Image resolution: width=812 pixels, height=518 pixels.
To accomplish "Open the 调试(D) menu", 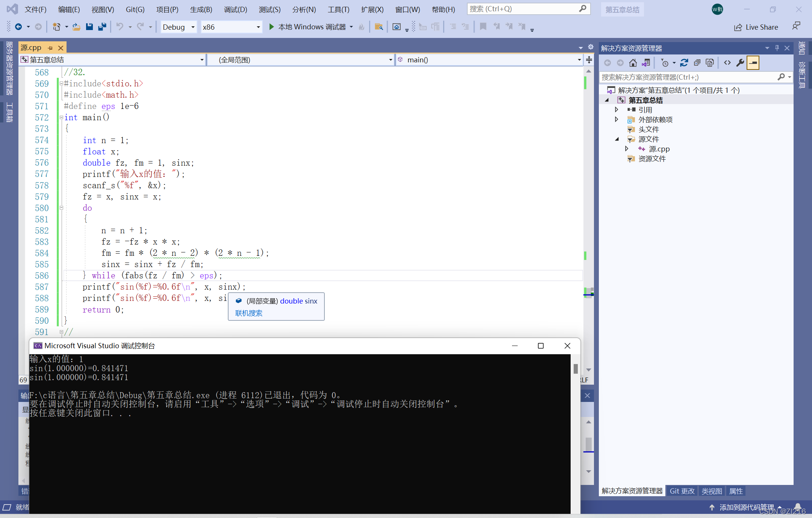I will pyautogui.click(x=235, y=9).
